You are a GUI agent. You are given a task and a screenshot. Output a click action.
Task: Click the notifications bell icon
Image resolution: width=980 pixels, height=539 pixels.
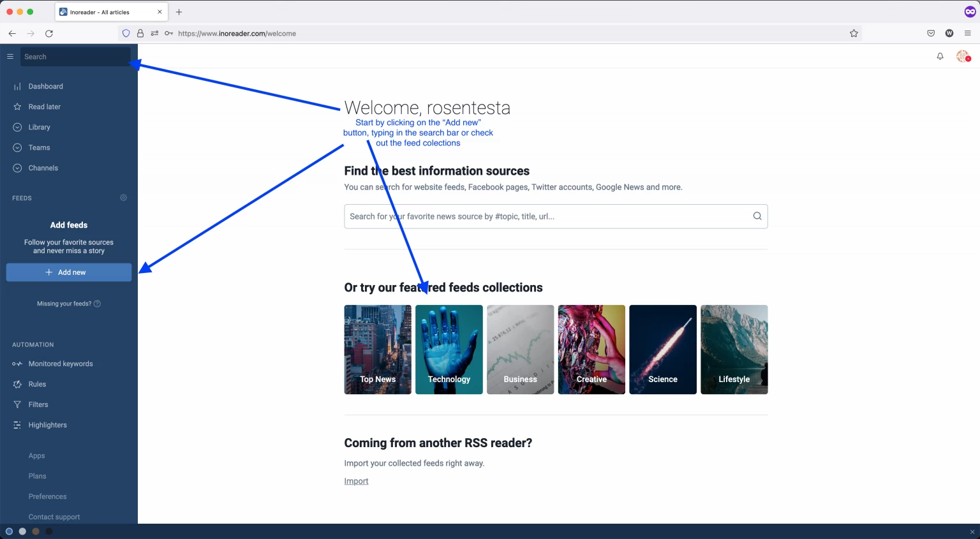coord(940,56)
